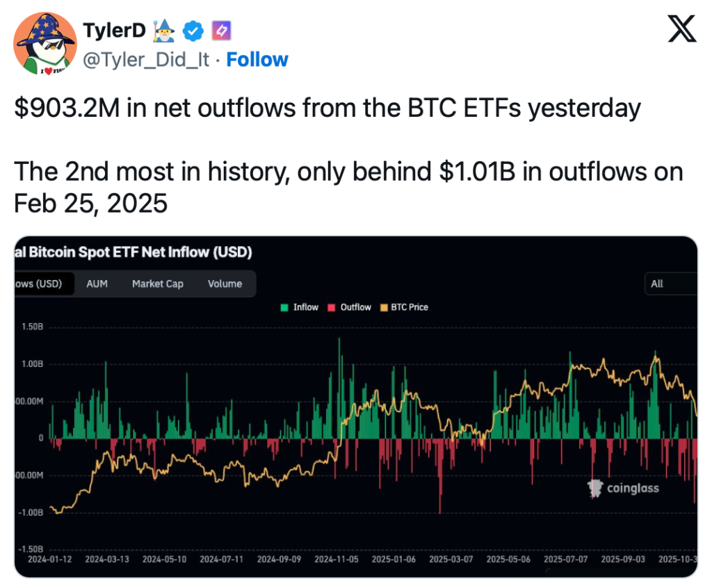
Task: Toggle the green Inflow legend item
Action: (300, 307)
